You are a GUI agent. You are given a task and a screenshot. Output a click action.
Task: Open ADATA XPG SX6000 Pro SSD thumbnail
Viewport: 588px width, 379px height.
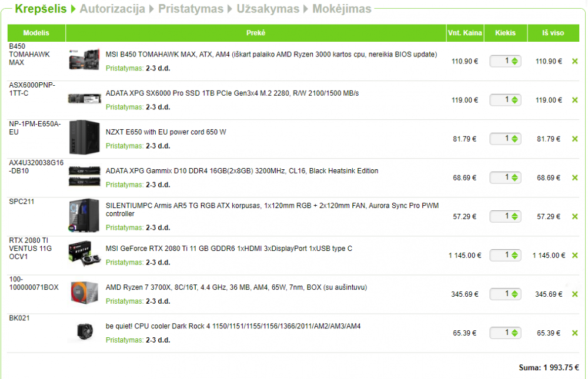(x=84, y=99)
